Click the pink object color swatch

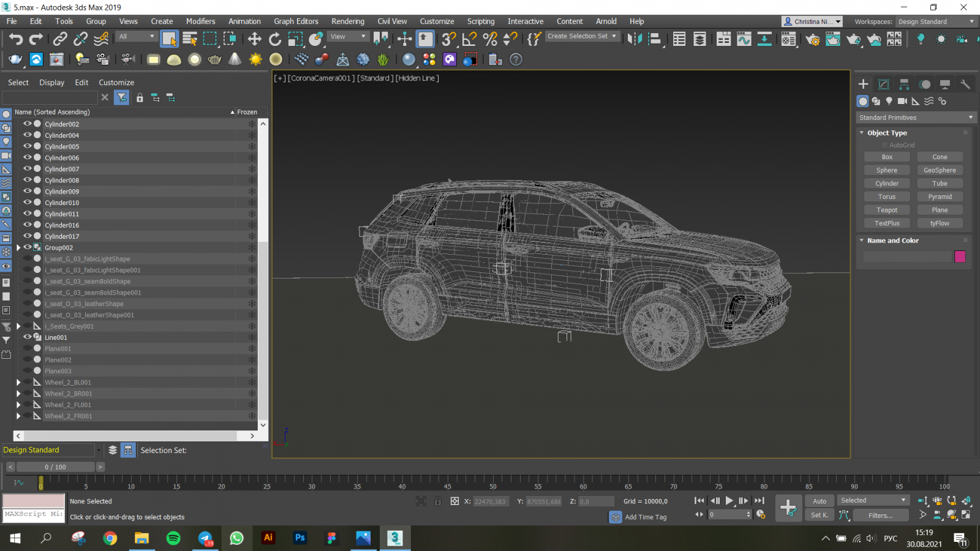[x=960, y=257]
